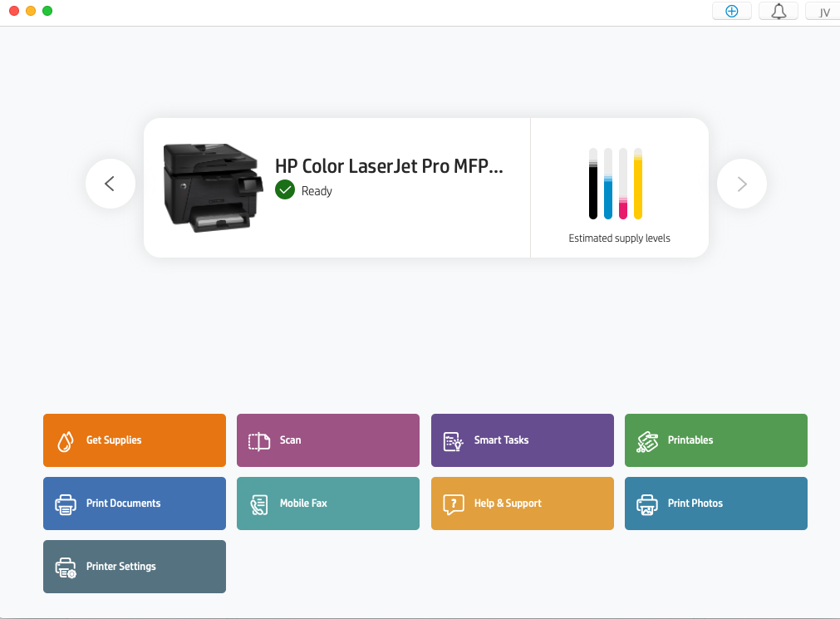
Task: Click the HP Color LaserJet Pro MFP title
Action: (389, 166)
